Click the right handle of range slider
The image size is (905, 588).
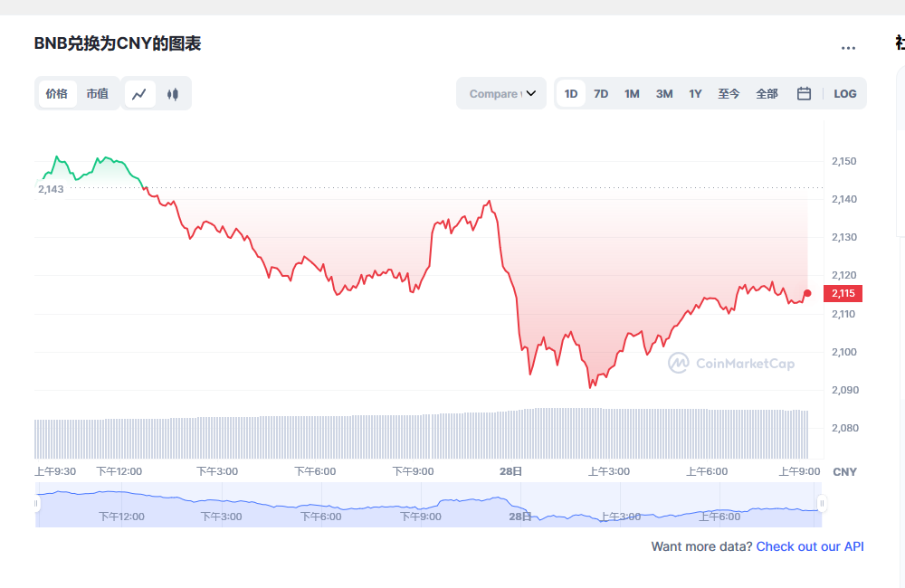pos(822,504)
